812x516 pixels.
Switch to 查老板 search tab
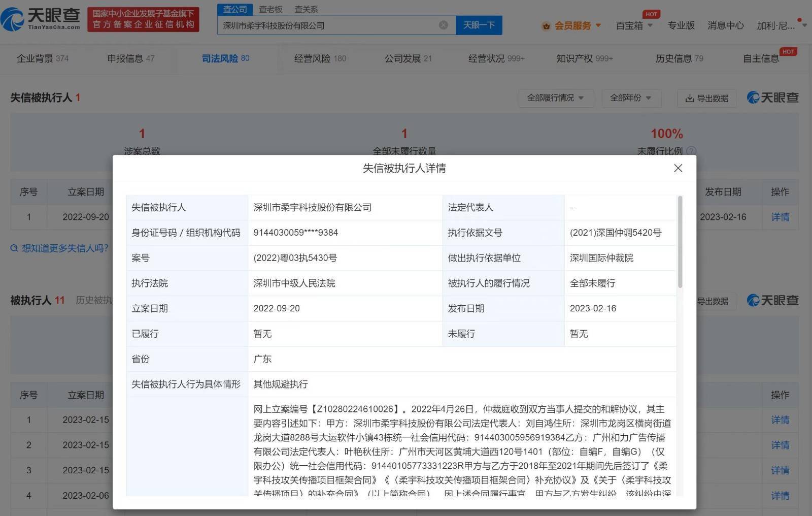270,9
